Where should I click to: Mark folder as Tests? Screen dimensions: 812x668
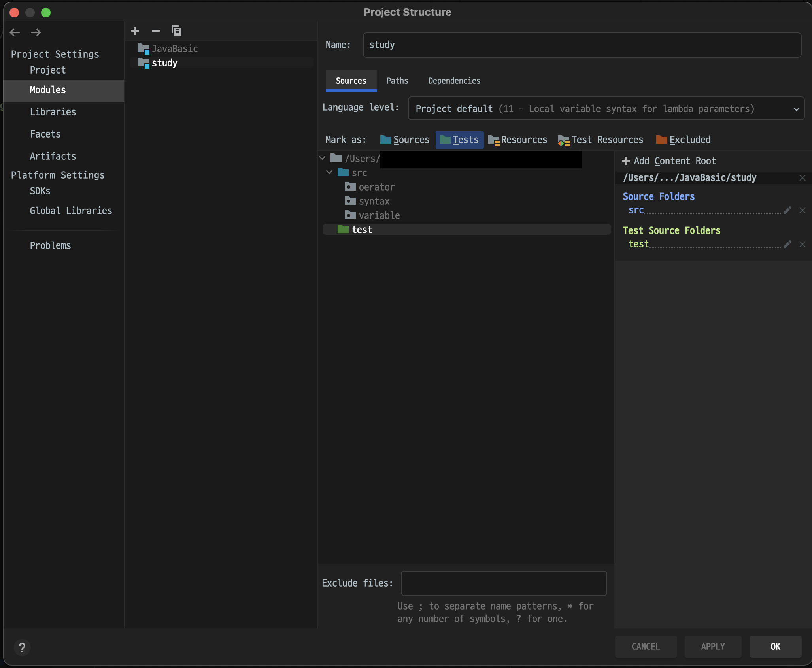click(x=459, y=140)
